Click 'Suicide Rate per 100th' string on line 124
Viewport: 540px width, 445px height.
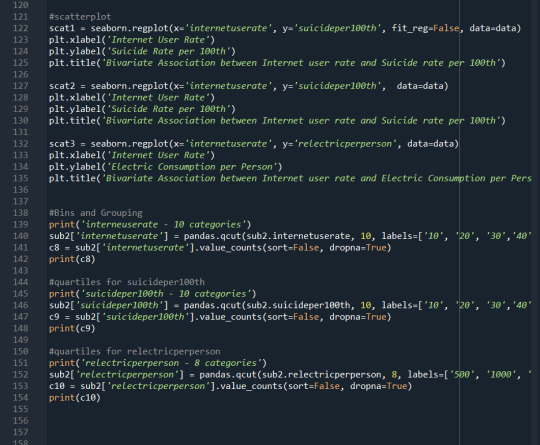(x=169, y=51)
